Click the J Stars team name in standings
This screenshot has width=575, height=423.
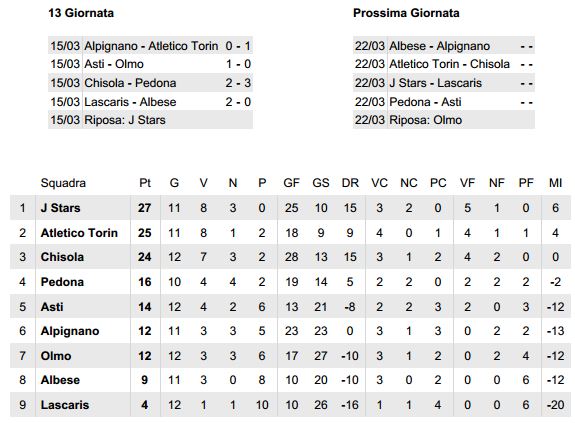coord(60,208)
